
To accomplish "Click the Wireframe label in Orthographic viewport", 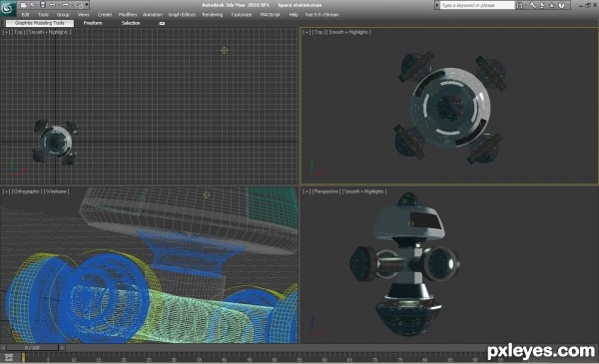I will coord(56,191).
